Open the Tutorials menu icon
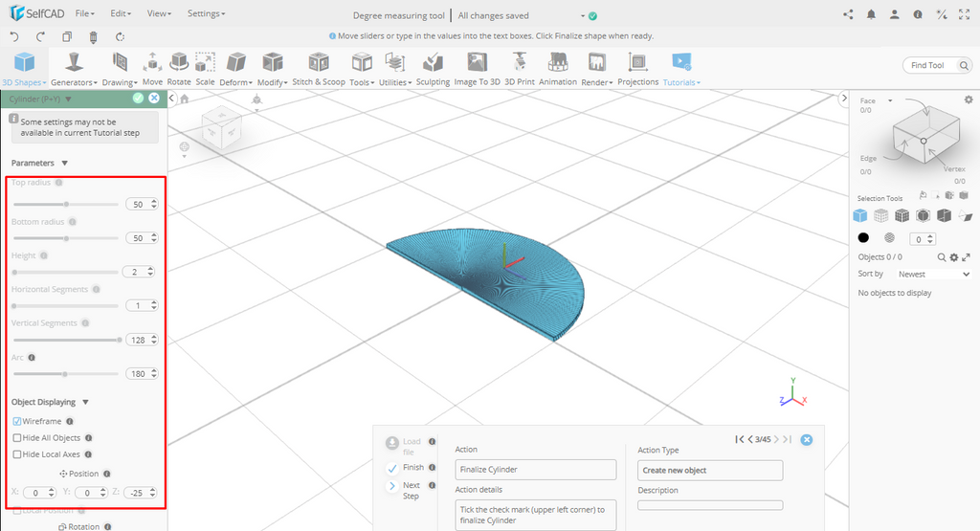The height and width of the screenshot is (531, 980). [x=681, y=69]
